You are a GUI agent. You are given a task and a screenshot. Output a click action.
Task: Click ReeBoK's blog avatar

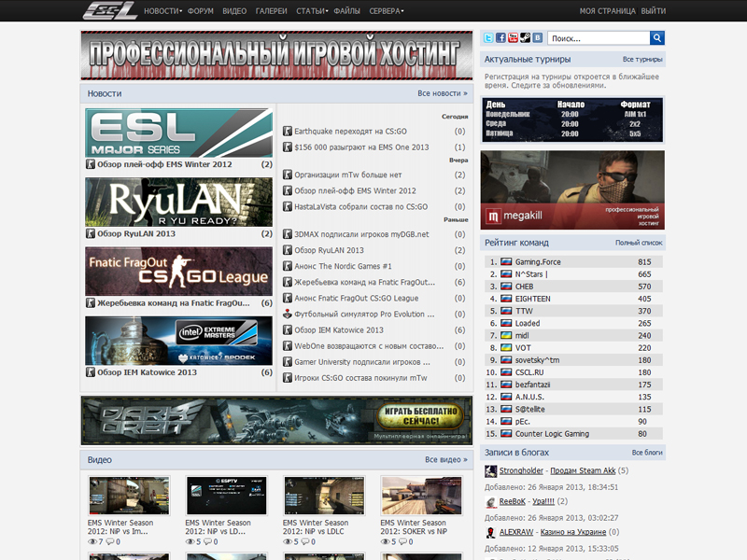pyautogui.click(x=491, y=502)
